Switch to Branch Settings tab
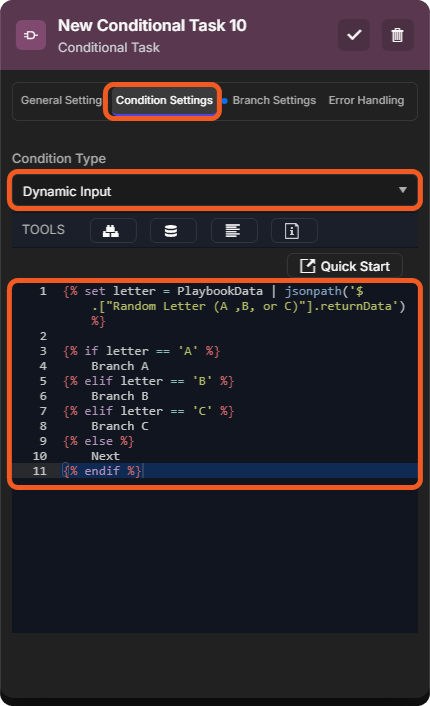This screenshot has height=706, width=430. (x=274, y=100)
